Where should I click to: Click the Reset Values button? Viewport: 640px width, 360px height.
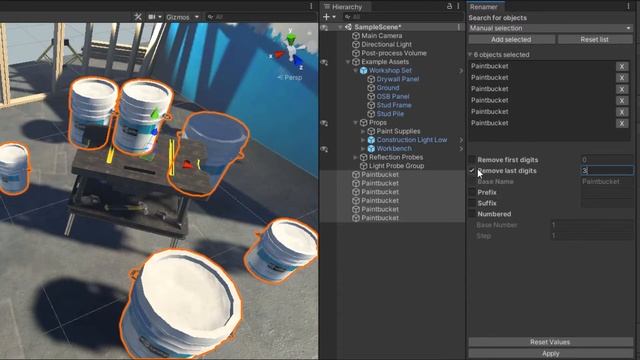550,342
